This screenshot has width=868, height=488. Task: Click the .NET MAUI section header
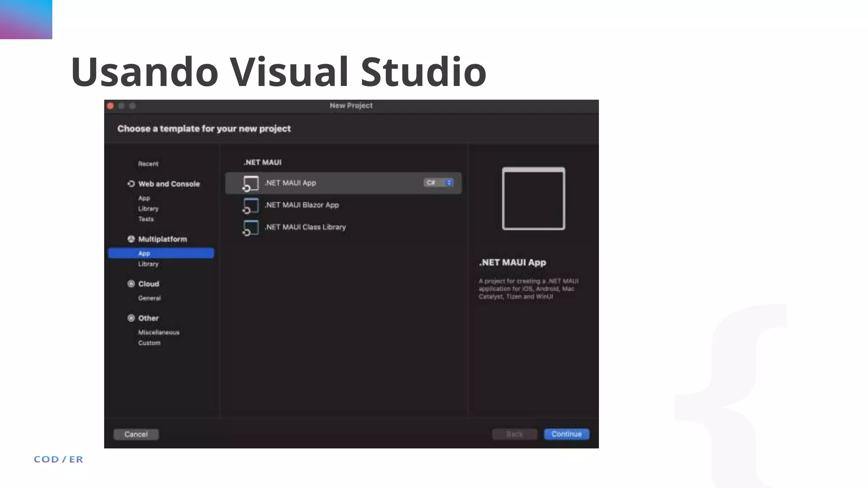coord(262,162)
